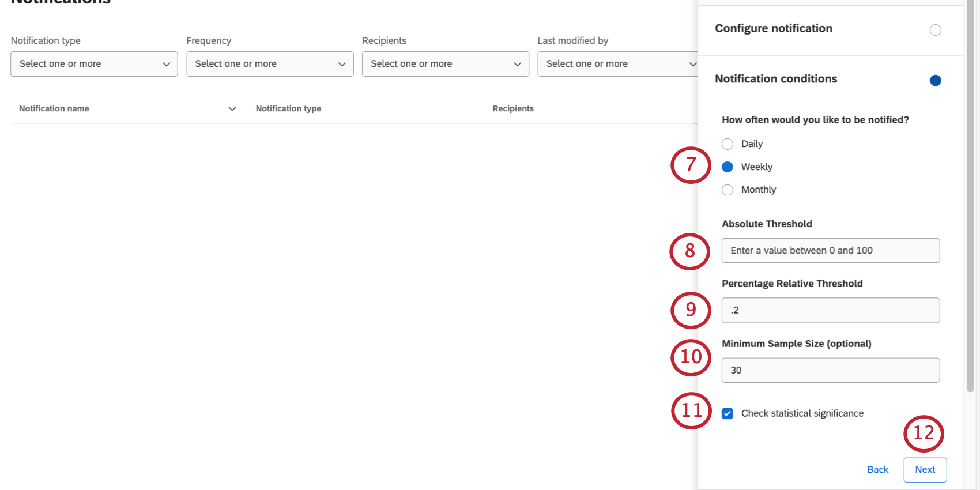
Task: Open the Recipients filter dropdown
Action: point(445,64)
